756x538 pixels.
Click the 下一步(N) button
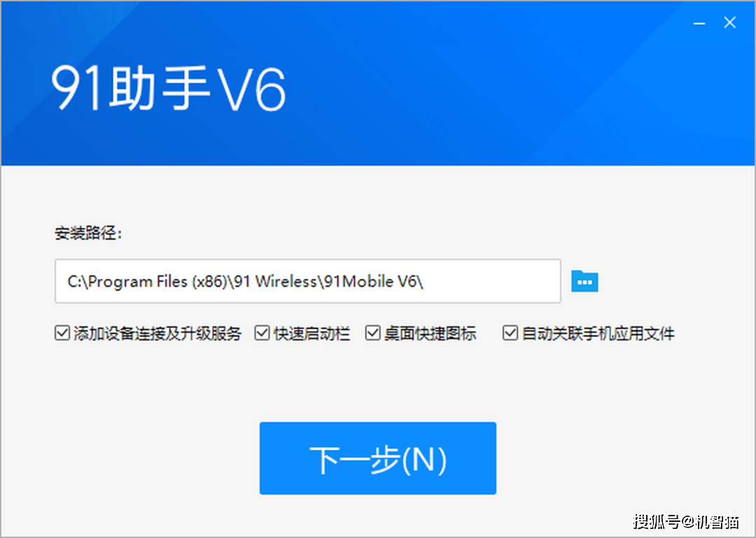click(x=377, y=458)
